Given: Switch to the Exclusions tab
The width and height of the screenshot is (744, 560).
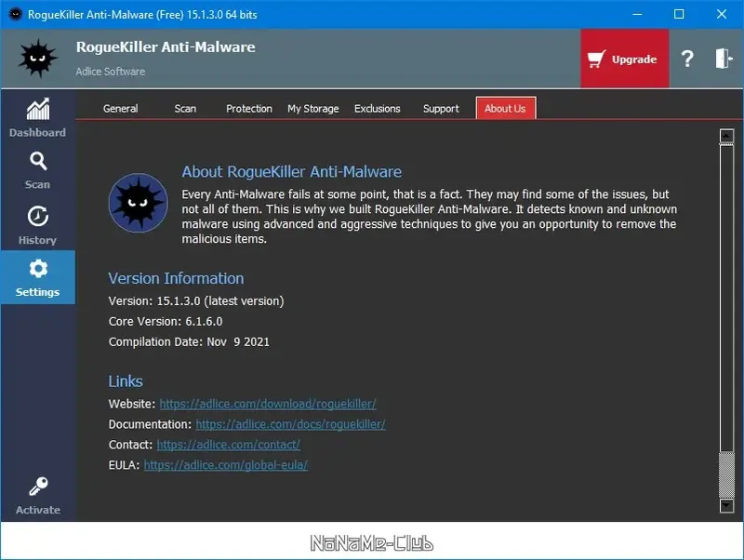Looking at the screenshot, I should 378,109.
